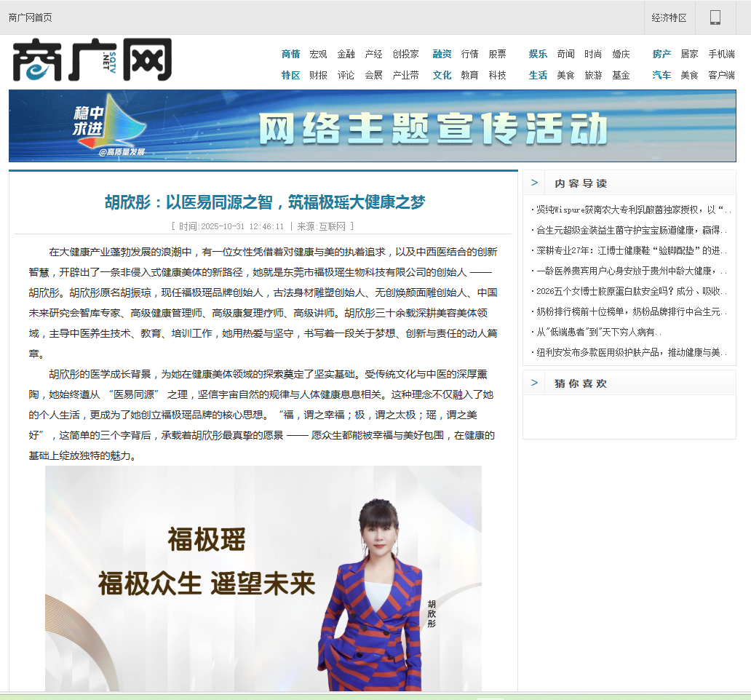Click the mobile phone icon in top bar

pos(715,17)
